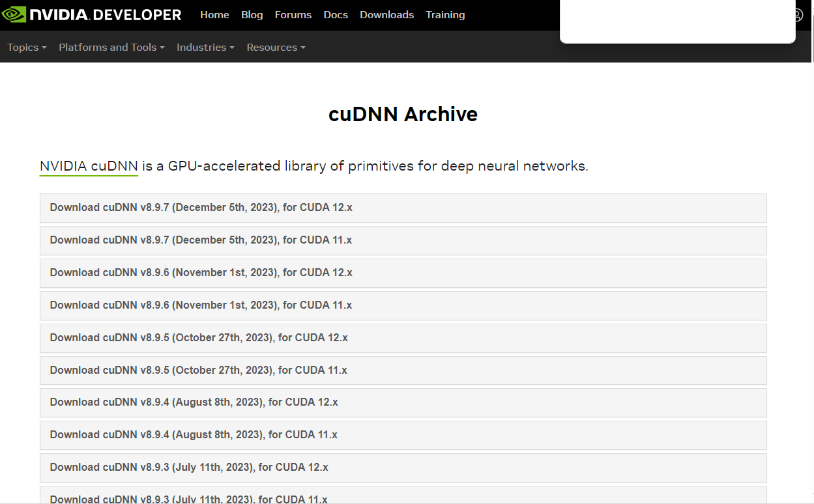Viewport: 814px width, 504px height.
Task: Click inside the search box
Action: tap(677, 21)
